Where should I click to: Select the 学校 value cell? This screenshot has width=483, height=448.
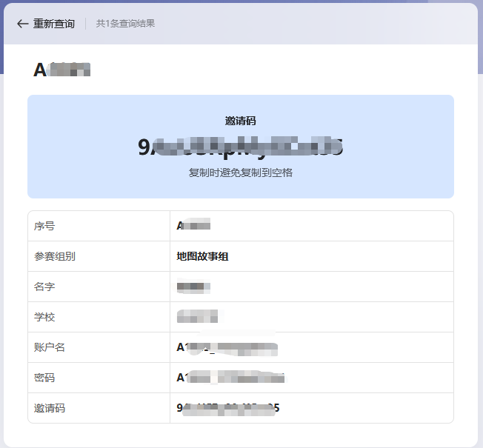click(x=198, y=317)
